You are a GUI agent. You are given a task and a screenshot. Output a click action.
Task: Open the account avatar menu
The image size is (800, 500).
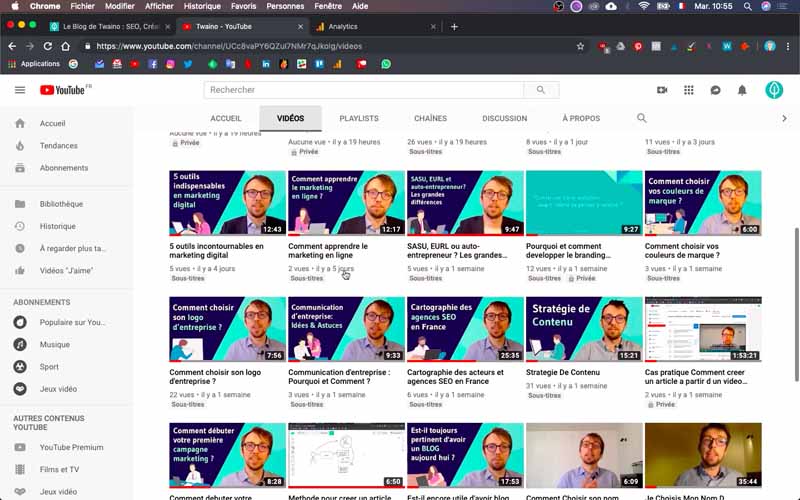[x=773, y=90]
